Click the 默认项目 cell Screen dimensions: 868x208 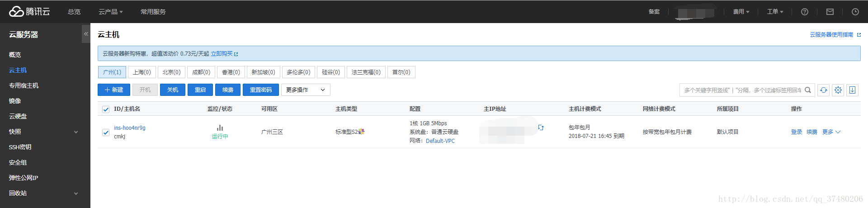[x=728, y=132]
